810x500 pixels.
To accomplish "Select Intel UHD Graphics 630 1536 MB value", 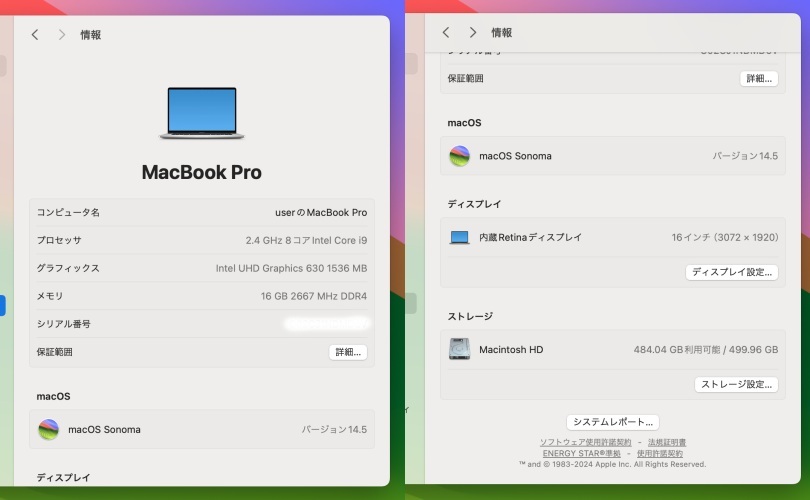I will click(291, 268).
